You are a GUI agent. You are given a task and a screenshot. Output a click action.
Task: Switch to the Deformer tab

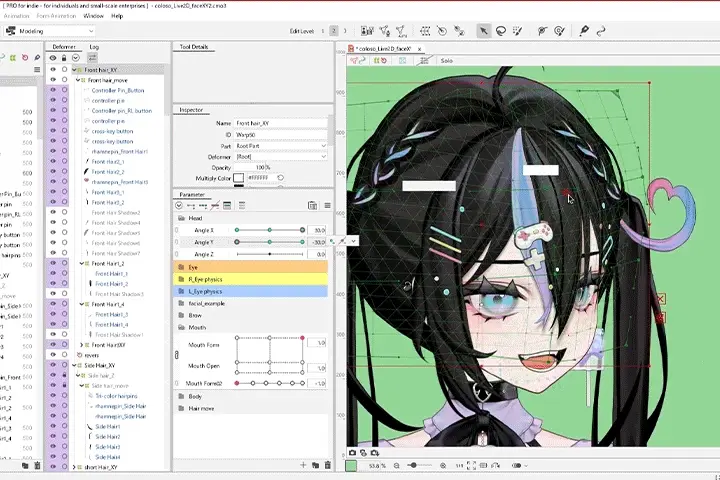pos(64,47)
